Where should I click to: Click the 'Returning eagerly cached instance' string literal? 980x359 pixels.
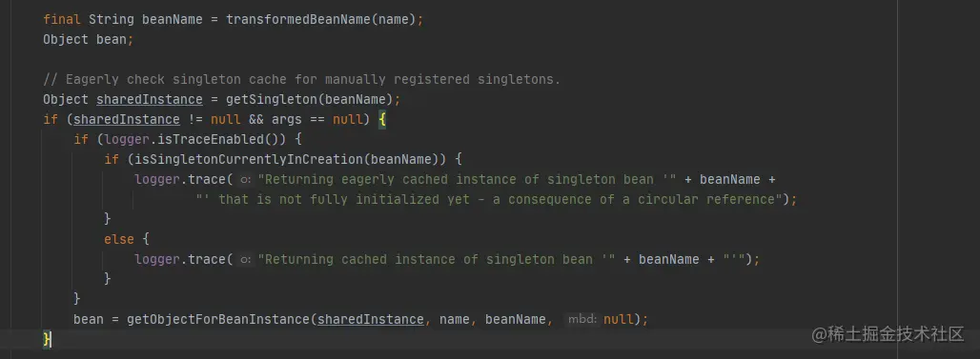click(467, 179)
